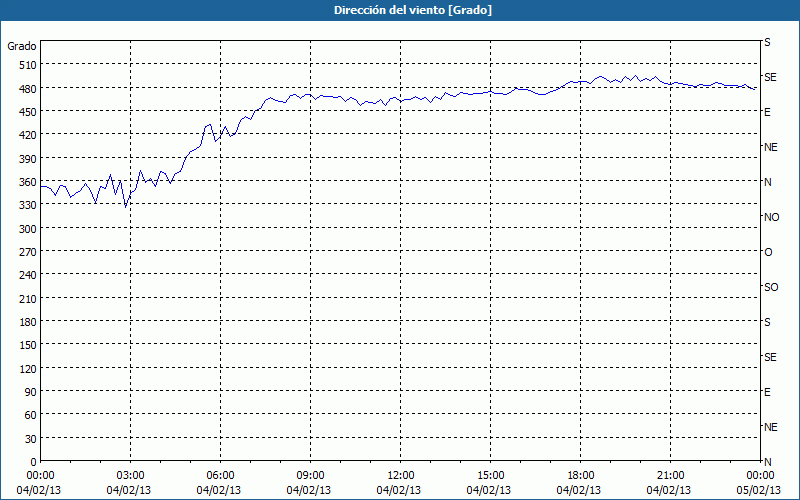Click the 60 degree axis label
This screenshot has height=500, width=800.
pyautogui.click(x=31, y=415)
